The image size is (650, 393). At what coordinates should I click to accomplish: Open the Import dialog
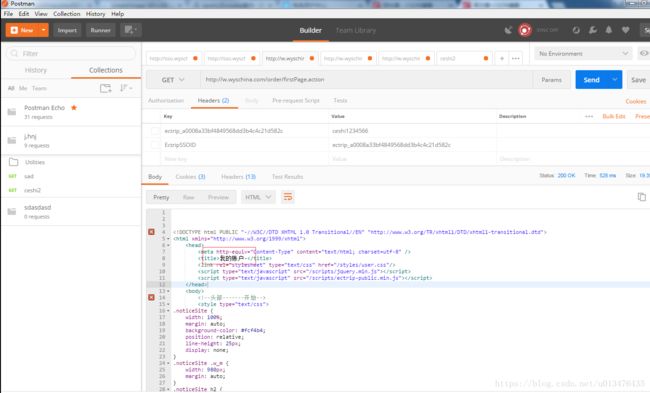[67, 30]
